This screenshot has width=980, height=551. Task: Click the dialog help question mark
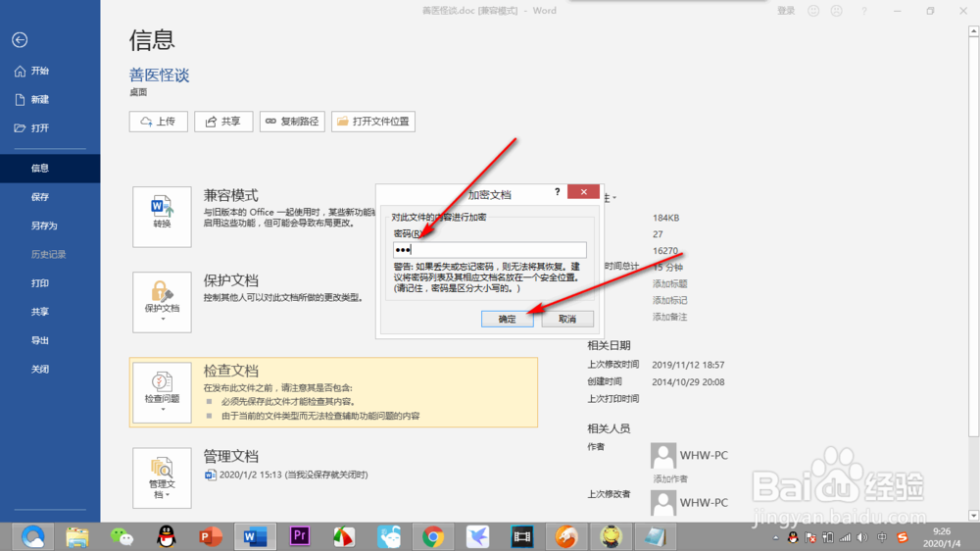(557, 192)
